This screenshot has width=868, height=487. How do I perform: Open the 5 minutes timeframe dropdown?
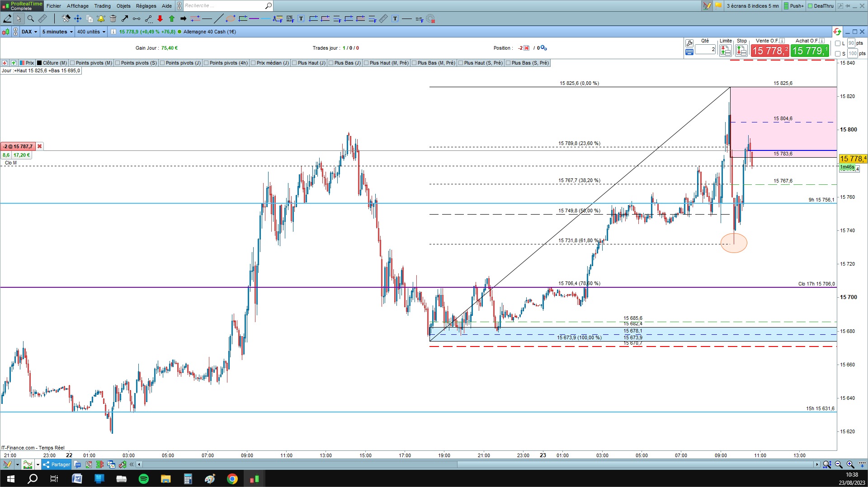[57, 32]
